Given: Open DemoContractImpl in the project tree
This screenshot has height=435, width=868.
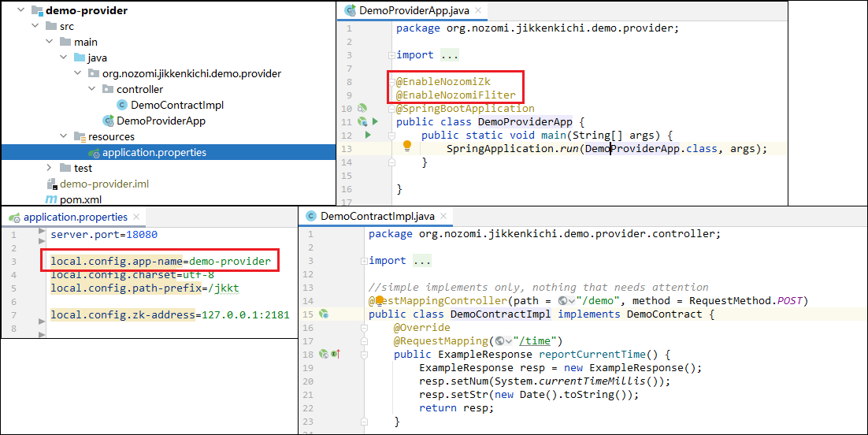Looking at the screenshot, I should coord(176,105).
